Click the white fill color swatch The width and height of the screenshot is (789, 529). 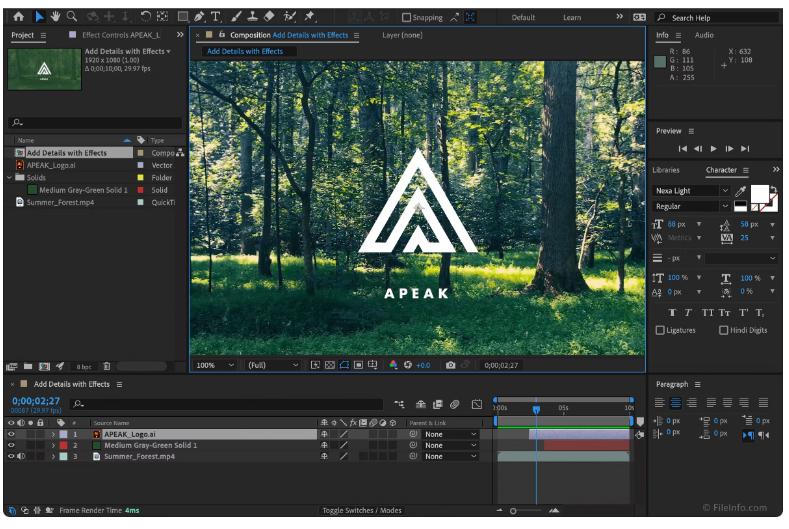pyautogui.click(x=759, y=193)
